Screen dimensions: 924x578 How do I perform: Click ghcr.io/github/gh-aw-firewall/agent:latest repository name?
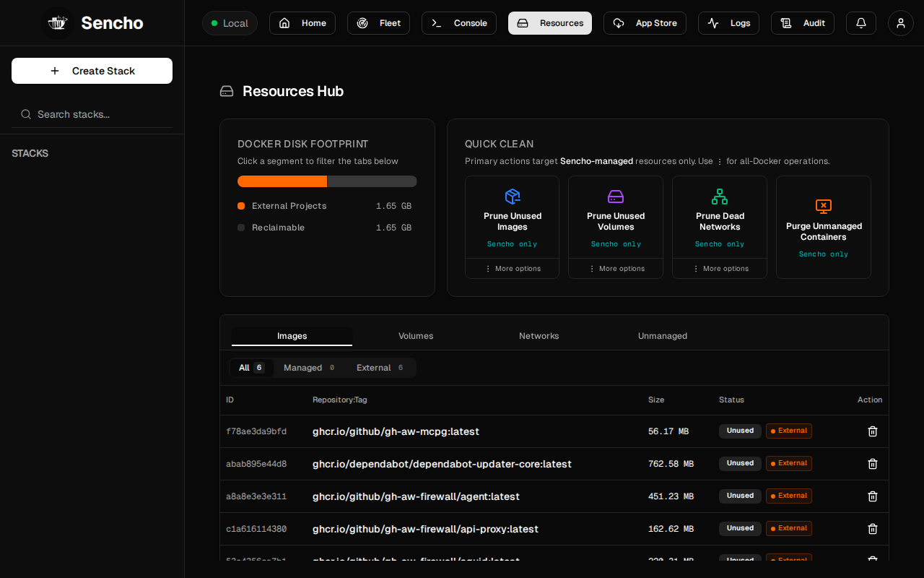pos(416,496)
